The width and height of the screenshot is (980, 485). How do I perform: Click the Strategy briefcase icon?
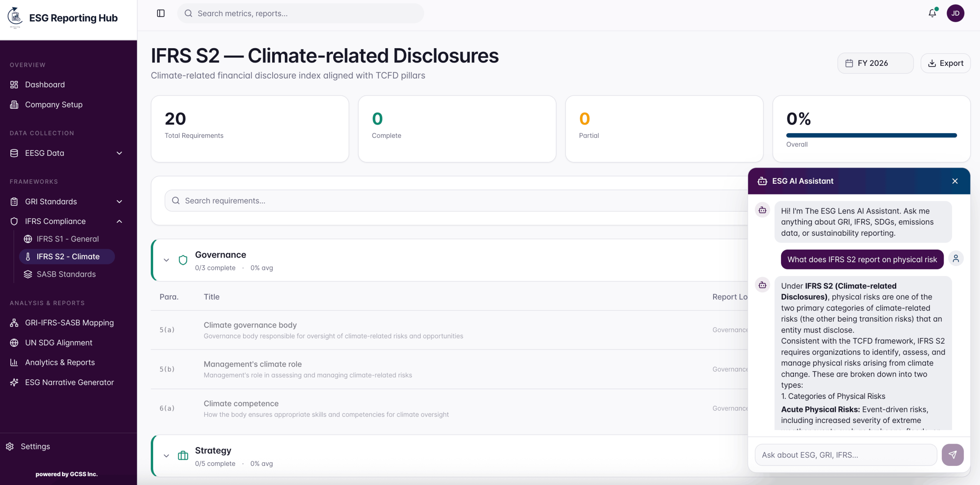183,456
